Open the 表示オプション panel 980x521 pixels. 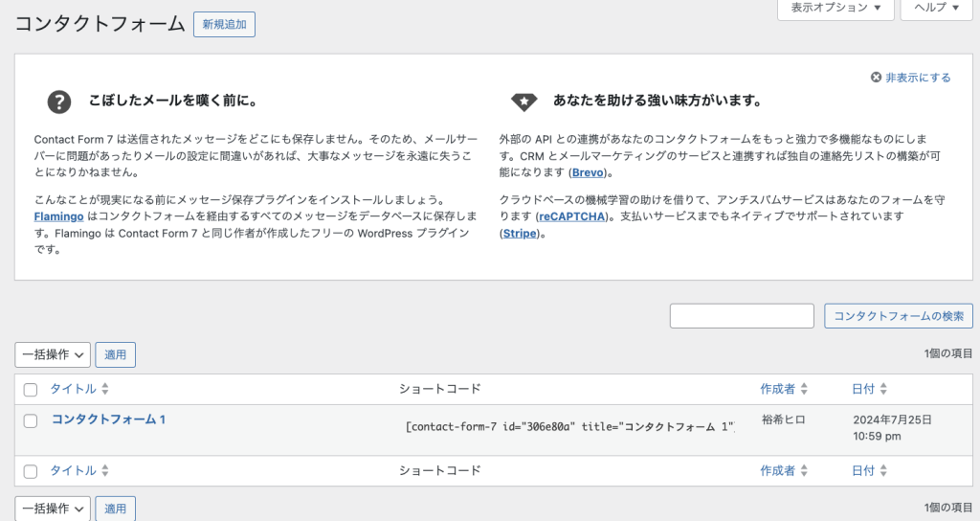pos(835,8)
